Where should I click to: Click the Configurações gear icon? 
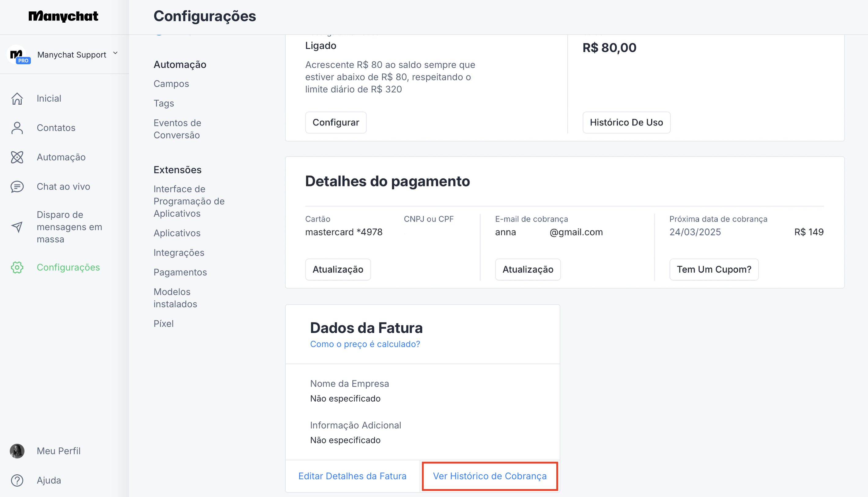(x=17, y=267)
